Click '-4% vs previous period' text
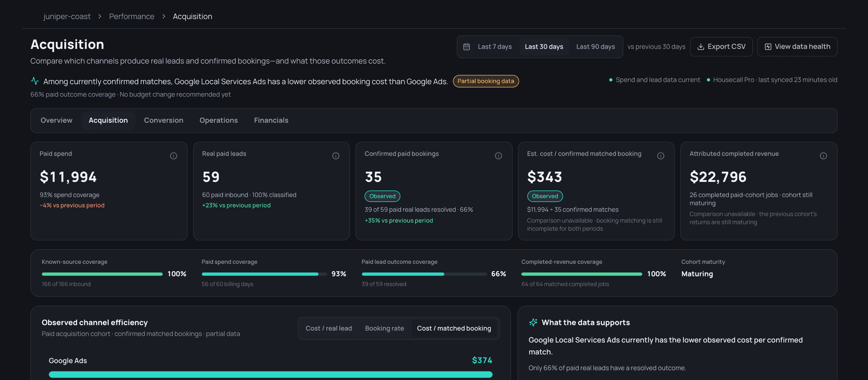Screen dimensions: 868x380 [x=72, y=205]
